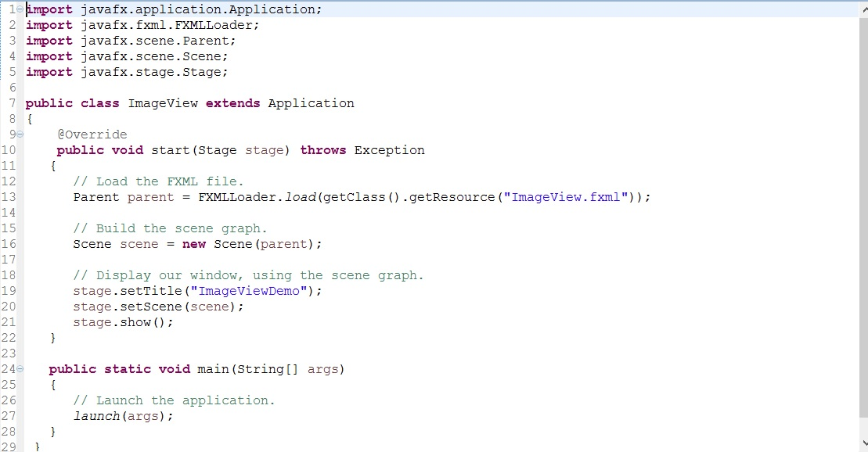Click the "static" keyword on line 24
The image size is (868, 452).
(128, 369)
